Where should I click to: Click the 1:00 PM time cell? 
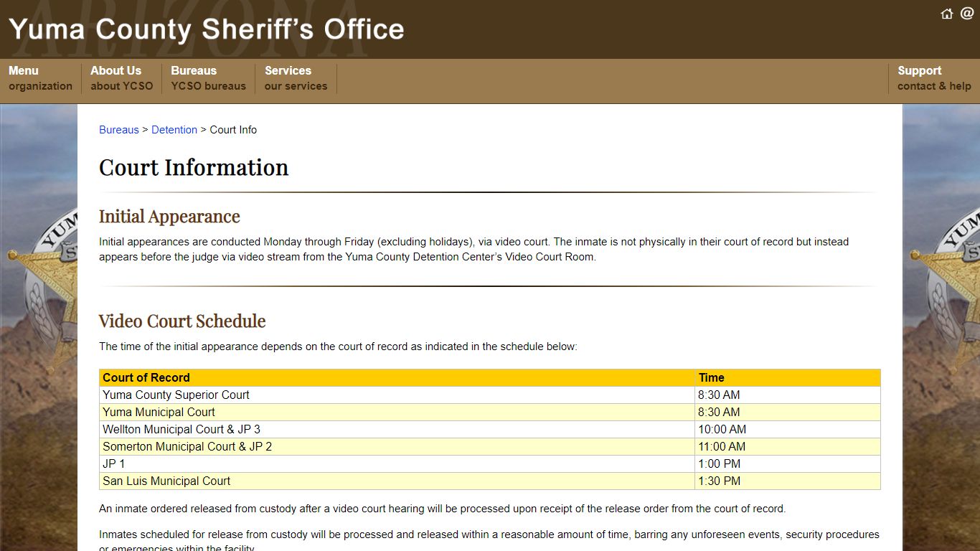point(788,464)
